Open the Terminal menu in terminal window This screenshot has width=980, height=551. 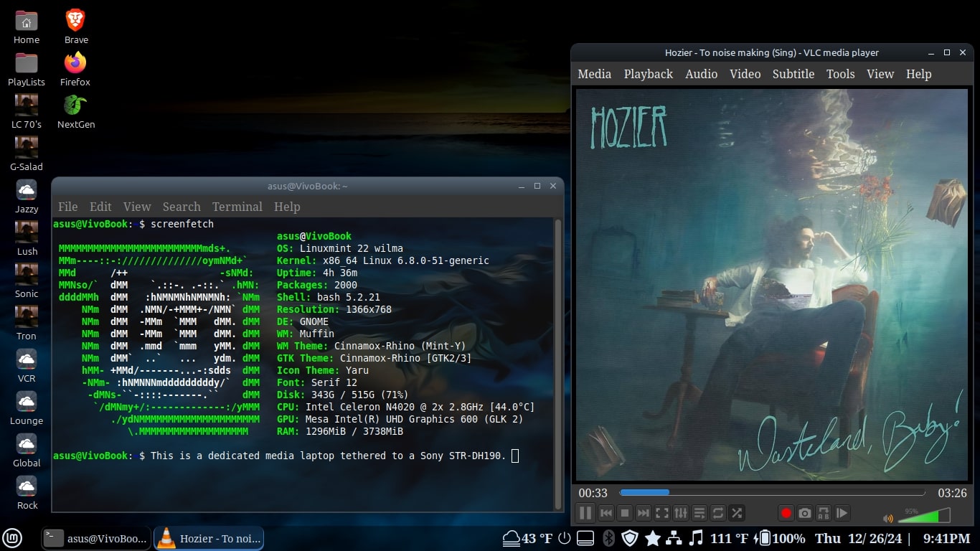(x=237, y=207)
